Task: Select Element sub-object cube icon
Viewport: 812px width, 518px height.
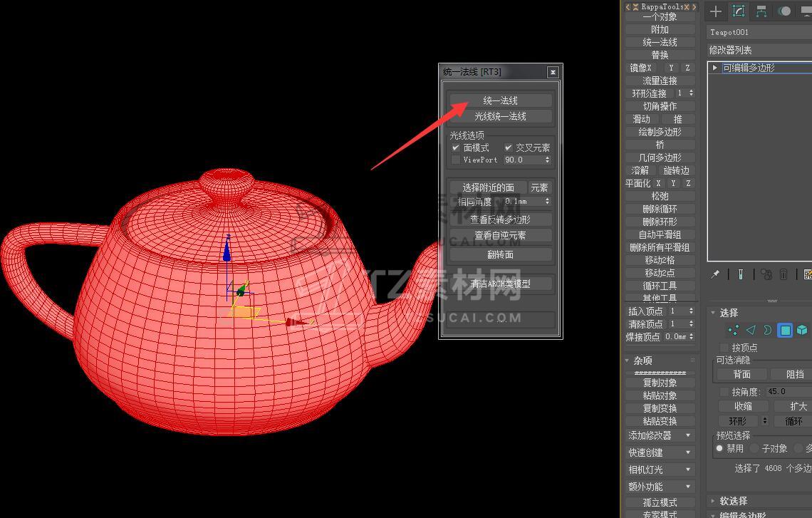Action: click(x=802, y=330)
